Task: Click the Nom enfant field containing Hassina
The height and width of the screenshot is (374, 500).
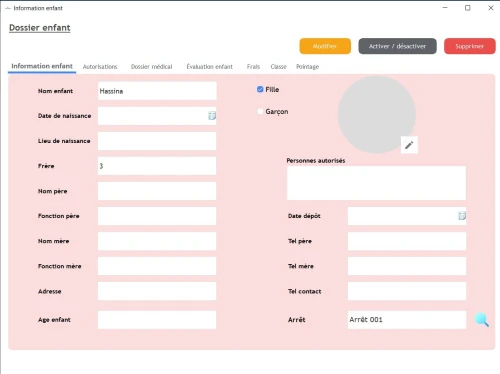Action: 157,91
